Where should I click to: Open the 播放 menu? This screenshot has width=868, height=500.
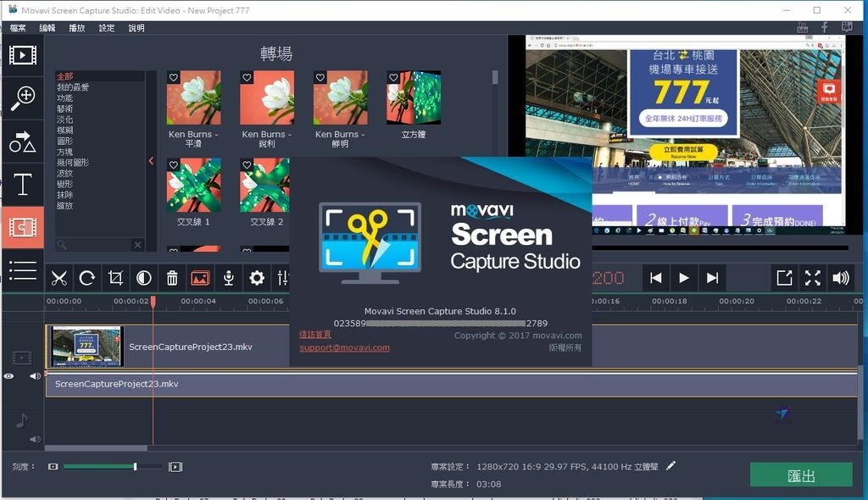pyautogui.click(x=76, y=28)
